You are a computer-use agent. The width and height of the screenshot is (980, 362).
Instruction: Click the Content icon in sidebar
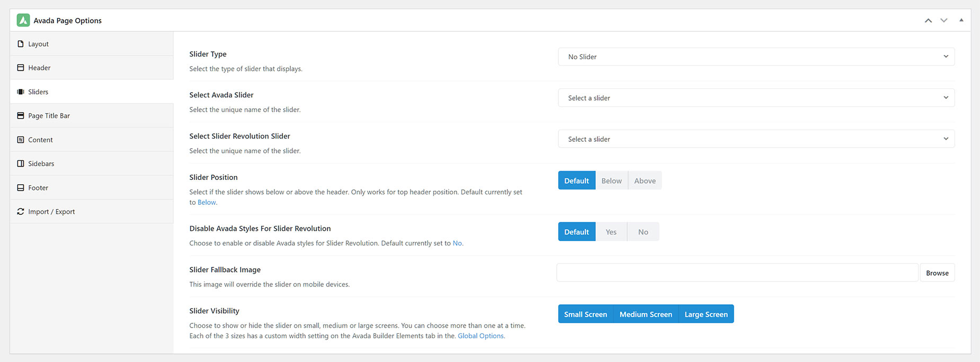click(x=21, y=140)
